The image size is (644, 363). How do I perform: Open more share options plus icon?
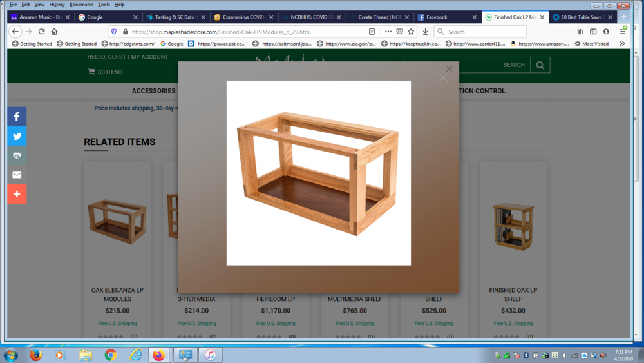pyautogui.click(x=17, y=194)
